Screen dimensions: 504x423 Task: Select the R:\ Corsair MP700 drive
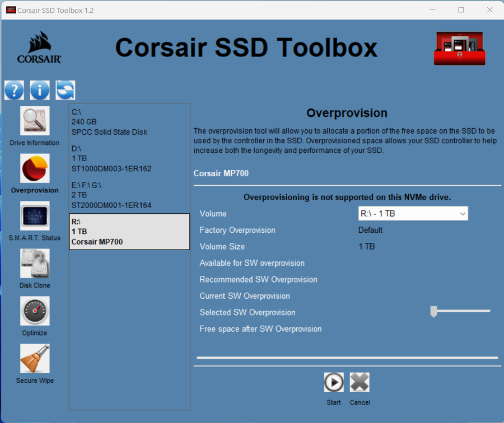[129, 232]
